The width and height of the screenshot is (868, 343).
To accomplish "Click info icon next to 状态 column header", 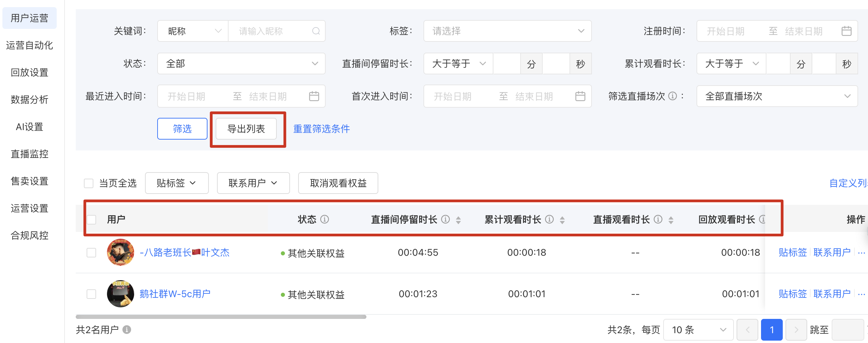I will [324, 219].
